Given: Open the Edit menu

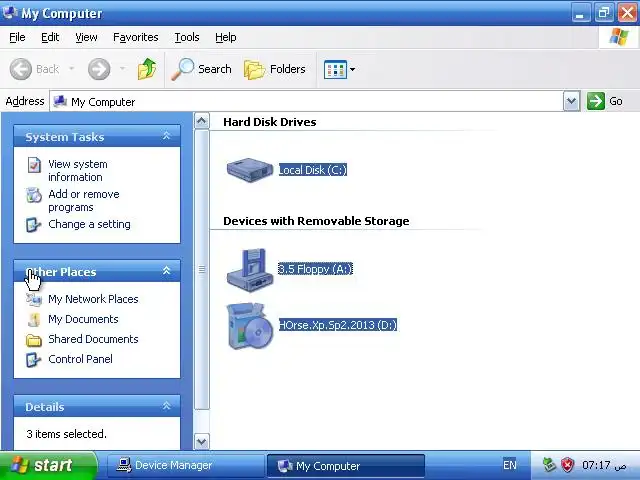Looking at the screenshot, I should [x=50, y=37].
